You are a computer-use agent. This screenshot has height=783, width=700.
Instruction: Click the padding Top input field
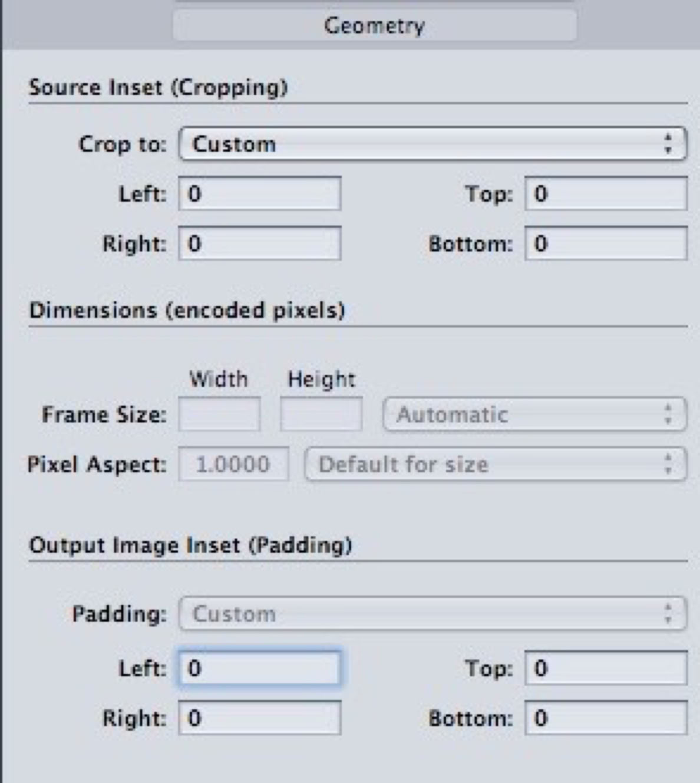coord(606,668)
